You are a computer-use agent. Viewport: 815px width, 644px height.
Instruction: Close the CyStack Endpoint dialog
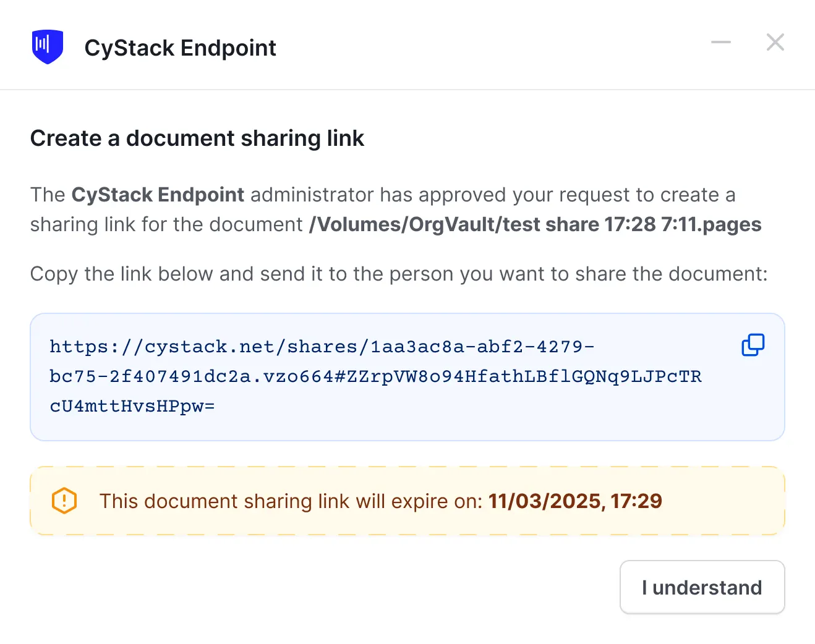click(775, 43)
